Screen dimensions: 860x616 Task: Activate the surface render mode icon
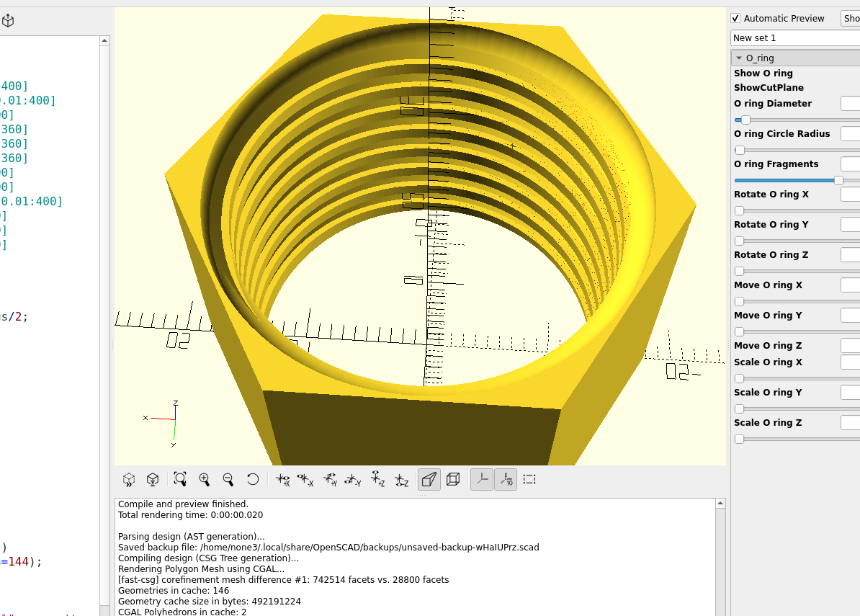pos(429,478)
